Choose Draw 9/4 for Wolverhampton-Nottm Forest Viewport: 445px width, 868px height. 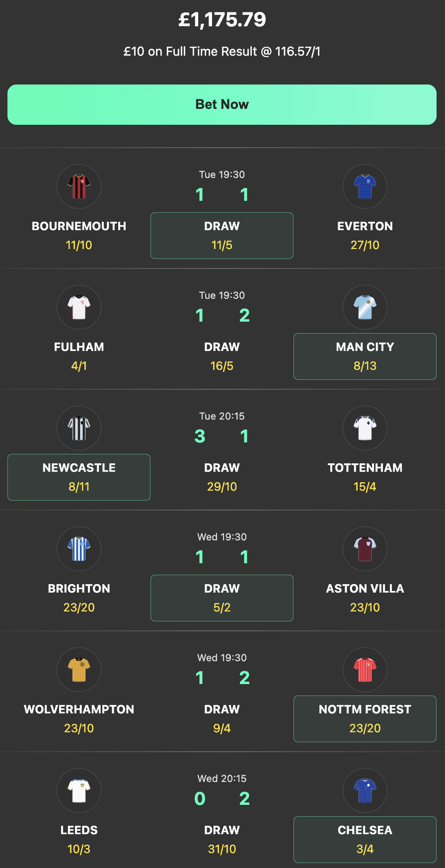pos(222,719)
